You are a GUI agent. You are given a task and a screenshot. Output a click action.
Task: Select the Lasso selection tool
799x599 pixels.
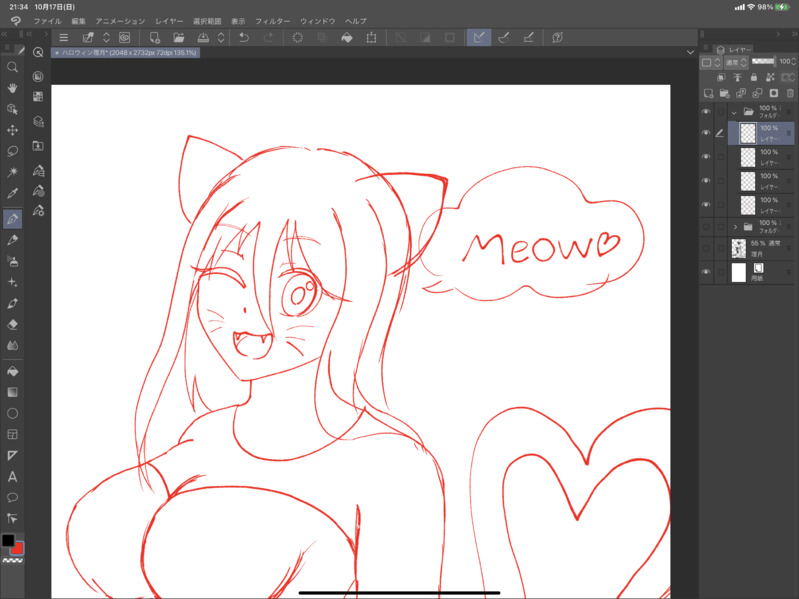(13, 151)
